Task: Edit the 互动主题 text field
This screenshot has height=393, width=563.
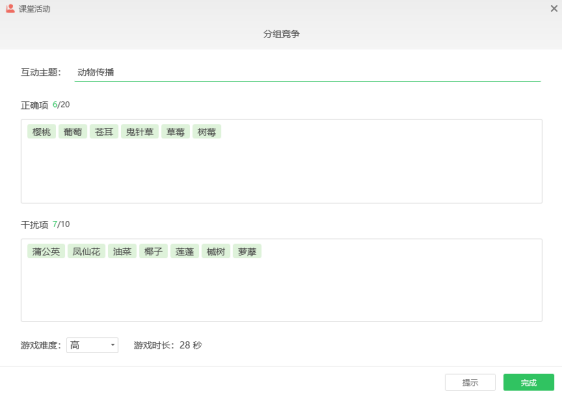Action: tap(307, 72)
